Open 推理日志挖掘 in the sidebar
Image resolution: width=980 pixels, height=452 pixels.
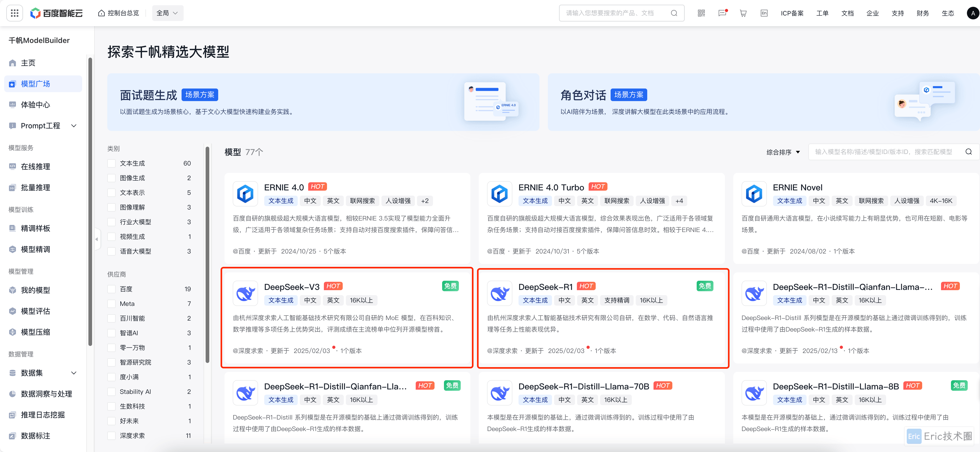(x=43, y=415)
